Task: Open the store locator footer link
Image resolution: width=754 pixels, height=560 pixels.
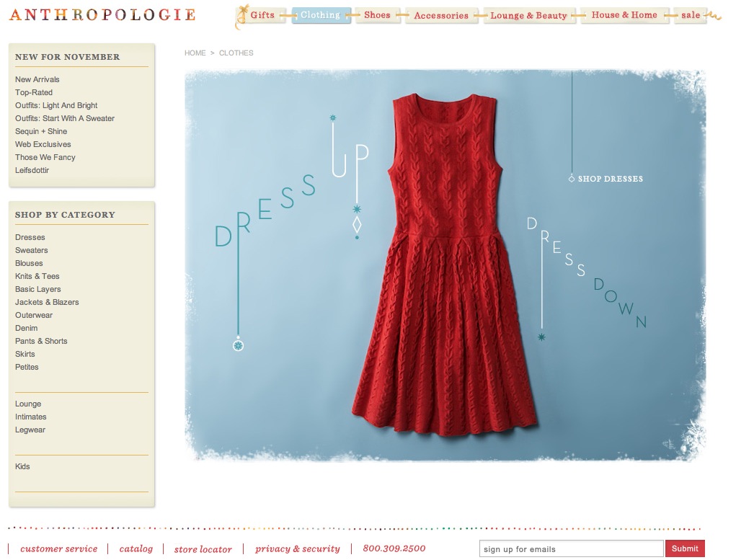Action: 203,549
